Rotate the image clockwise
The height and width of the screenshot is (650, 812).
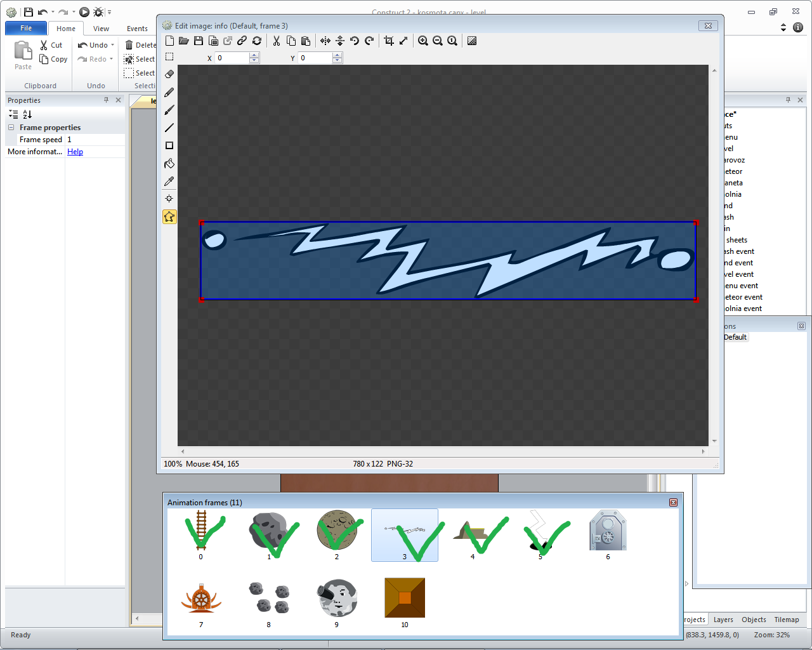point(369,41)
